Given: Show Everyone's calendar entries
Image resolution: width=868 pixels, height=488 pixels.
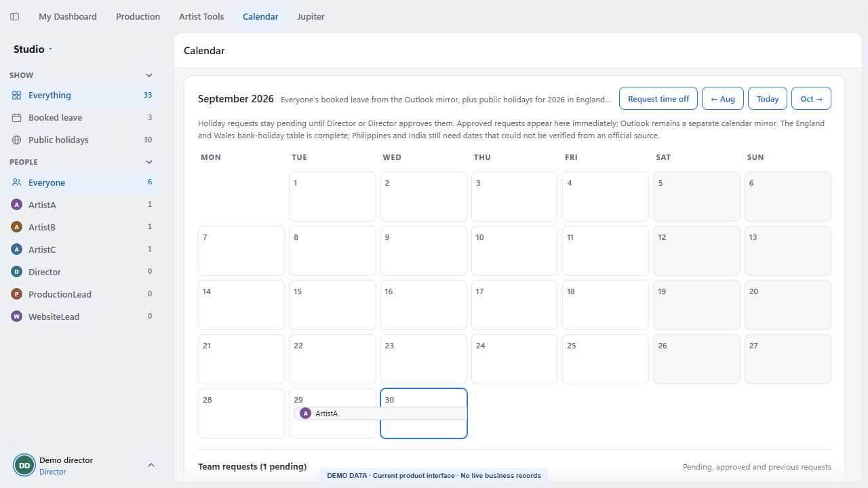Looking at the screenshot, I should tap(81, 182).
